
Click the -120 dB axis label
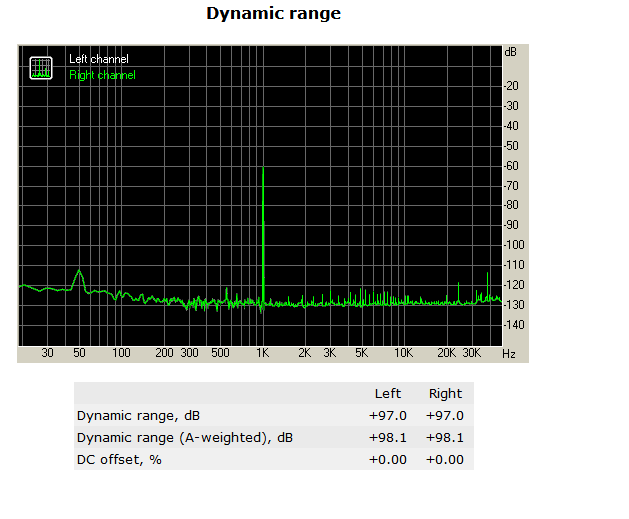click(x=514, y=285)
